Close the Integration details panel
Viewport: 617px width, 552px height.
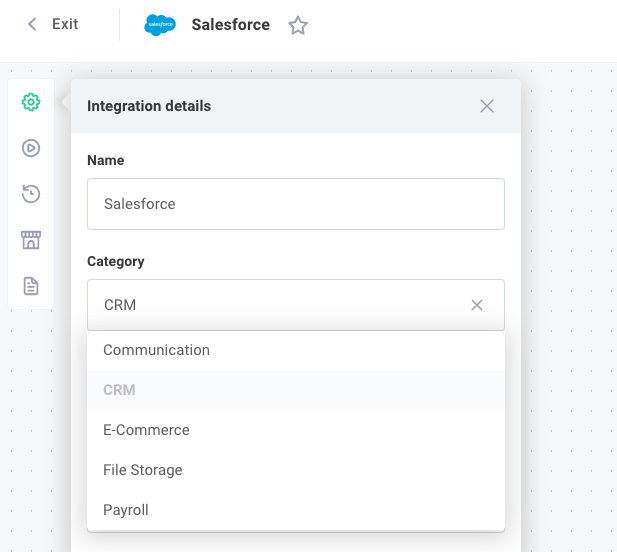tap(487, 106)
